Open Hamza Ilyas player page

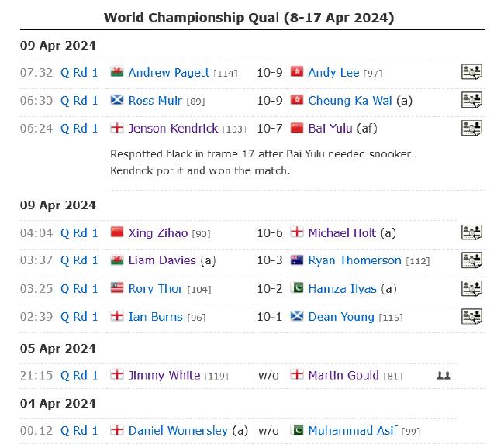click(x=342, y=289)
